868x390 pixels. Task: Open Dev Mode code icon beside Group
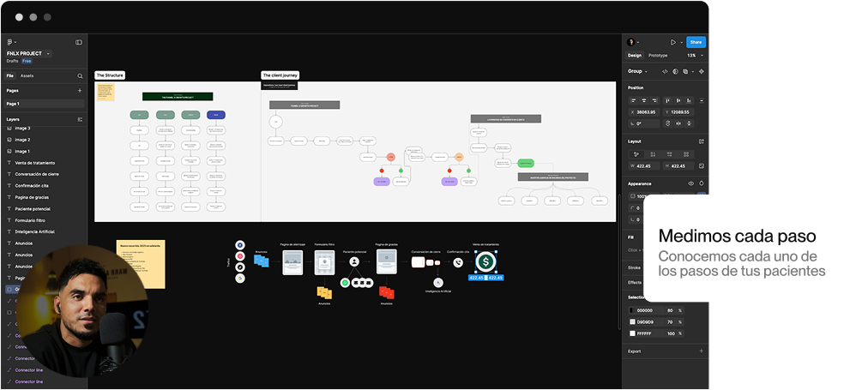click(x=666, y=71)
